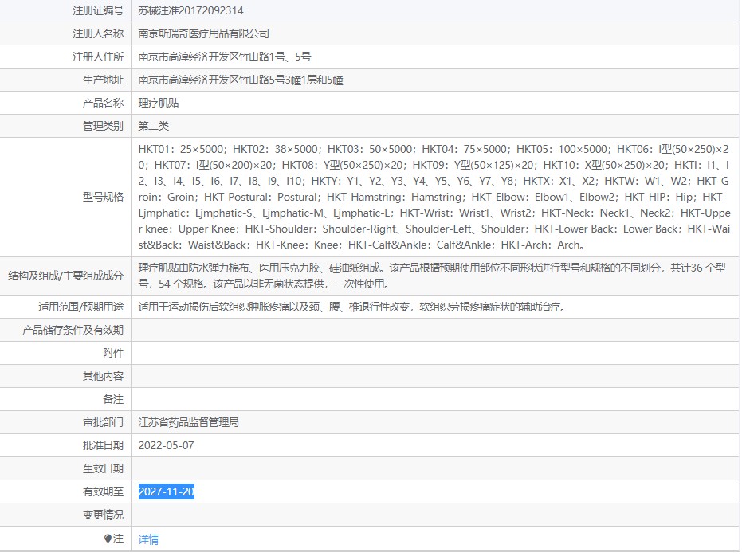Select registration number 苏械注准20172092314
Viewport: 742px width, 560px height.
pyautogui.click(x=190, y=10)
